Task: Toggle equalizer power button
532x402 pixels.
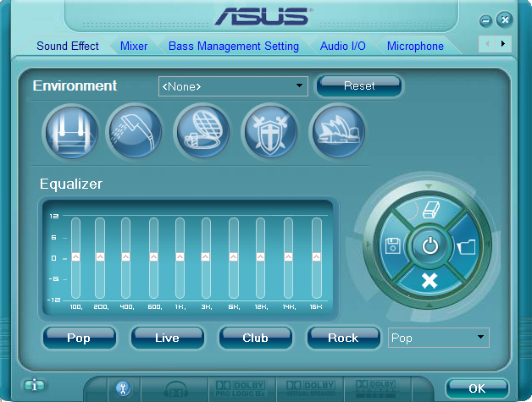Action: click(x=429, y=245)
